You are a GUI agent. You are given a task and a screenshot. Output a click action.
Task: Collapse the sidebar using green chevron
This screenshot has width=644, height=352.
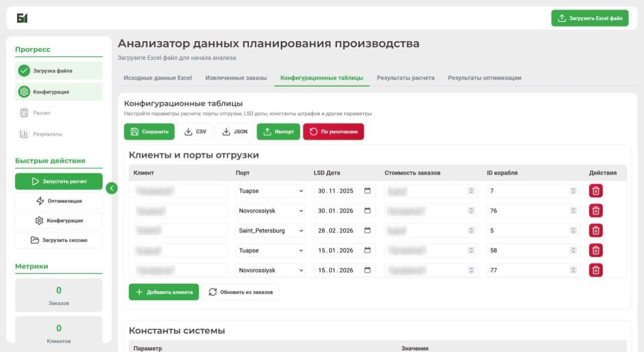pos(111,188)
